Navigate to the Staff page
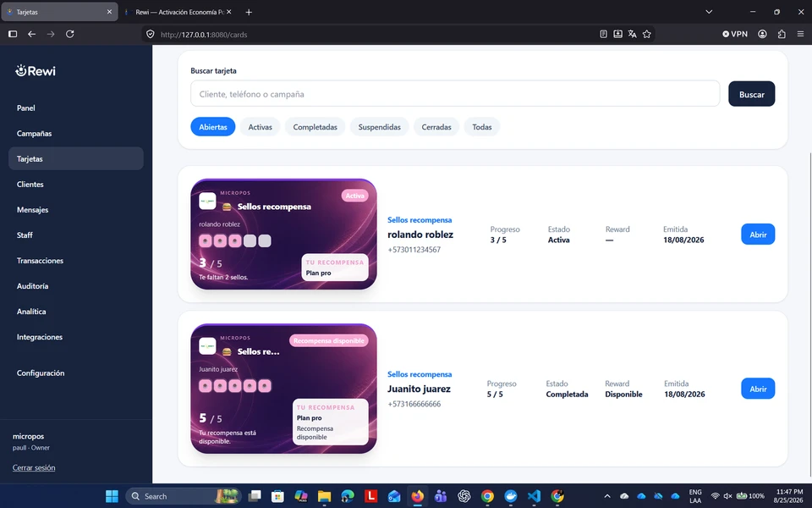This screenshot has width=812, height=508. [x=25, y=235]
